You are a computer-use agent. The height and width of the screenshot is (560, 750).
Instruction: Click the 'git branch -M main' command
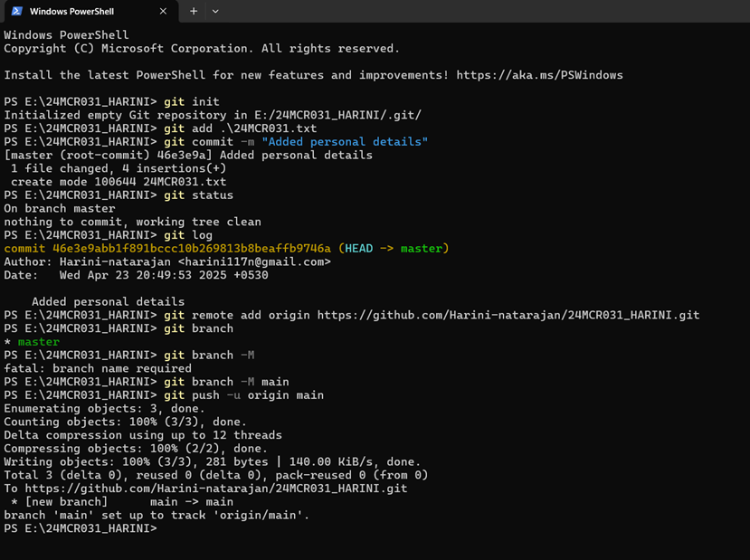click(x=226, y=382)
